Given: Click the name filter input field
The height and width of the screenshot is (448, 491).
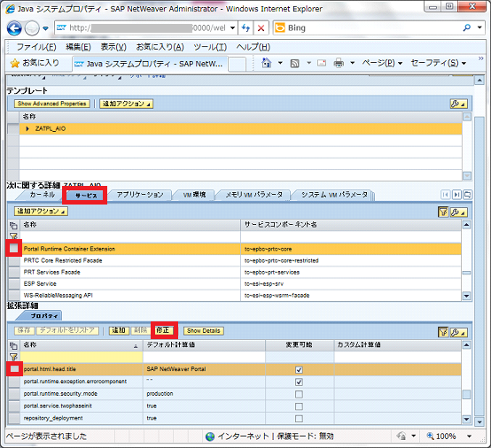Looking at the screenshot, I should 82,357.
